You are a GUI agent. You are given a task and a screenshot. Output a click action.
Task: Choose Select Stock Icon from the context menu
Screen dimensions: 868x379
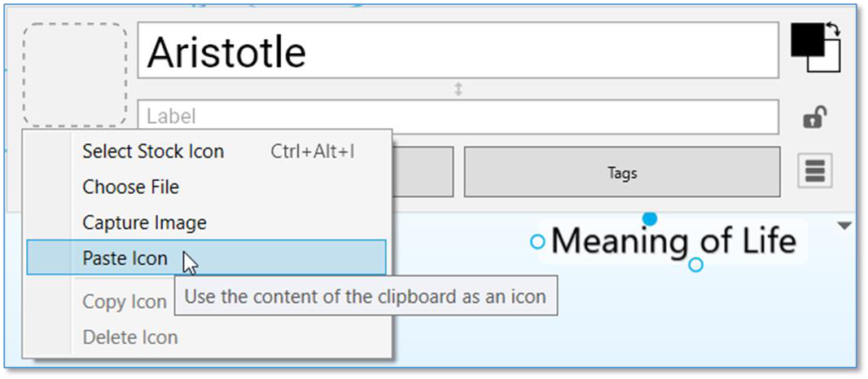click(153, 152)
